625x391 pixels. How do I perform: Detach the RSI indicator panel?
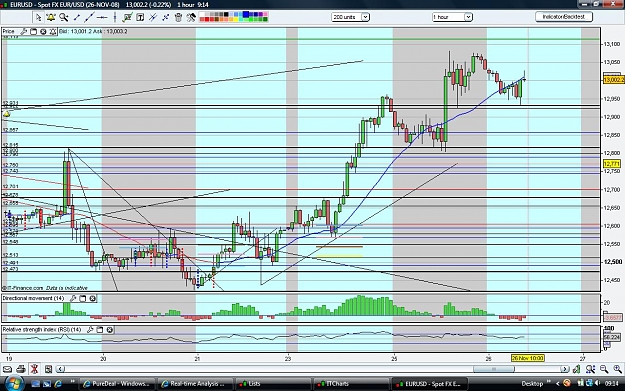100,330
